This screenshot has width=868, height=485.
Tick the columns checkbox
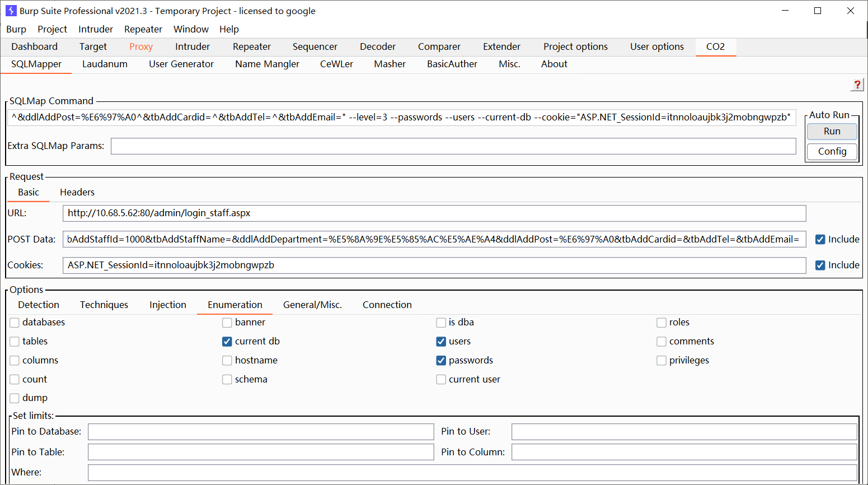pos(15,361)
